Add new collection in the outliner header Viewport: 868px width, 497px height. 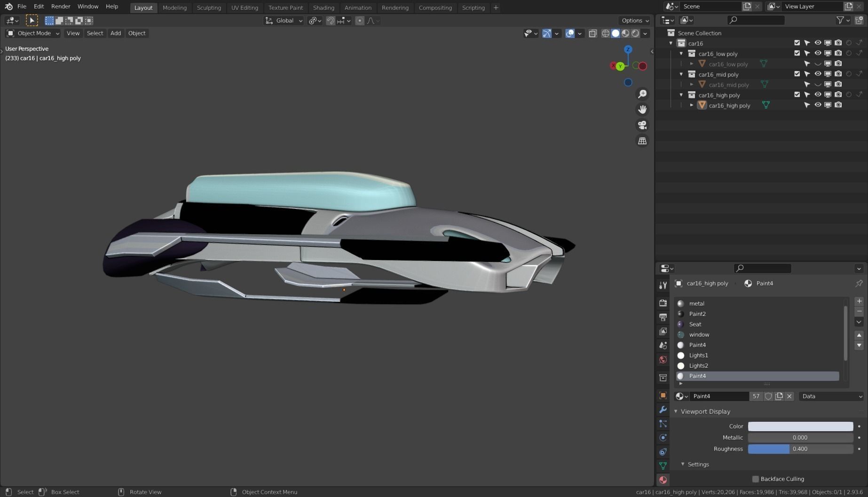tap(859, 20)
